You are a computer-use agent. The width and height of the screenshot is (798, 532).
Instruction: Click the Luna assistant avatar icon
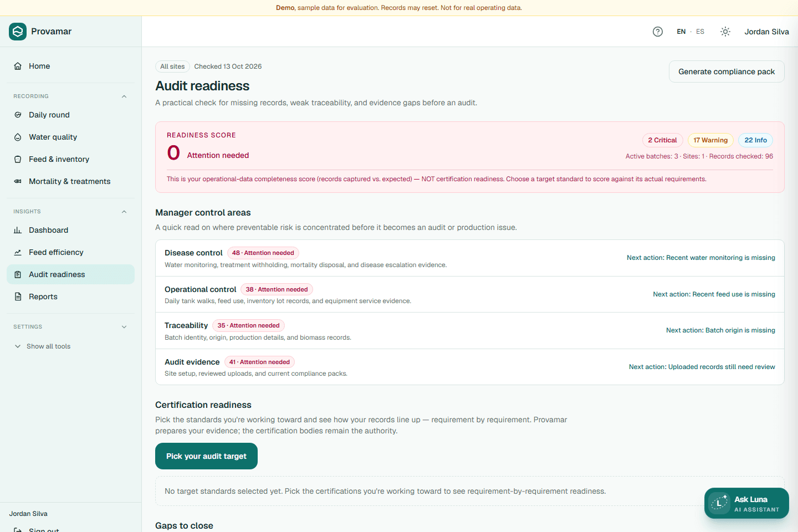point(719,503)
